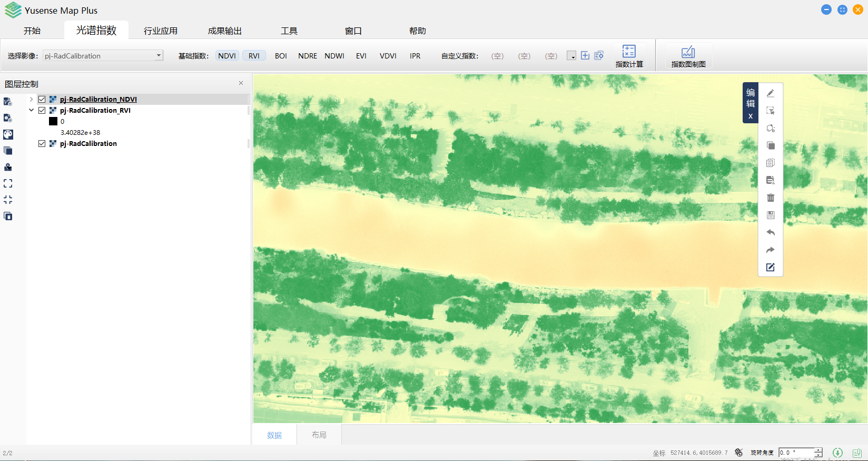868x461 pixels.
Task: Toggle visibility of pj-RadCalibration_RVI layer
Action: pyautogui.click(x=42, y=110)
